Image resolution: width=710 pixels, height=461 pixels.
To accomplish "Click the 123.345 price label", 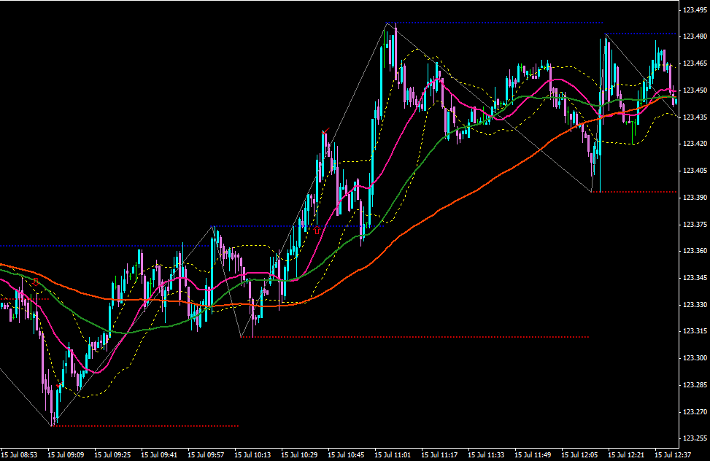I will tap(696, 278).
